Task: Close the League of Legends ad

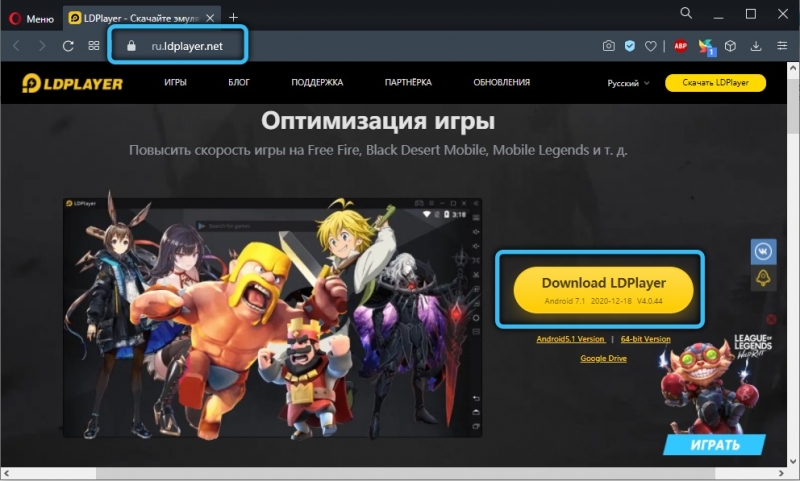Action: (x=771, y=319)
